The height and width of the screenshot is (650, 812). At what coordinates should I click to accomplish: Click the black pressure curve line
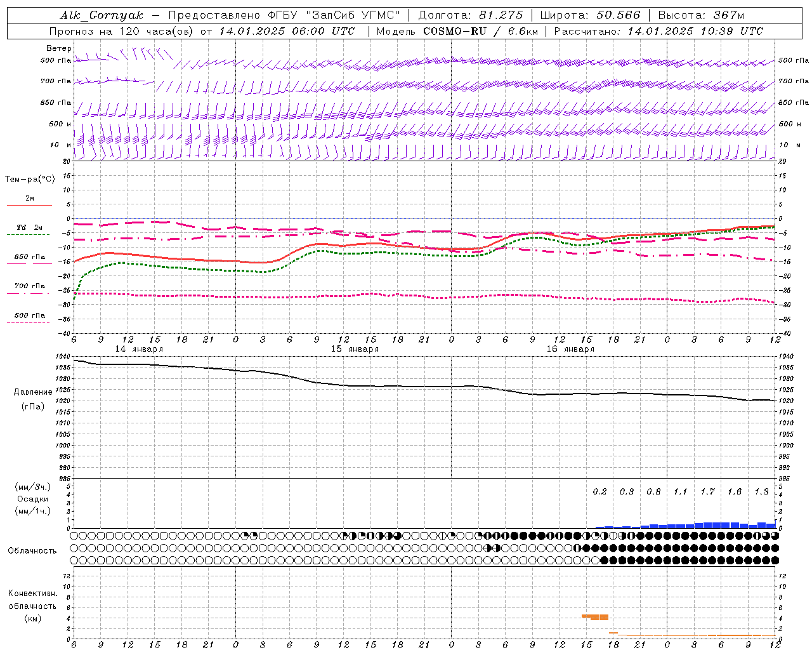click(x=424, y=386)
